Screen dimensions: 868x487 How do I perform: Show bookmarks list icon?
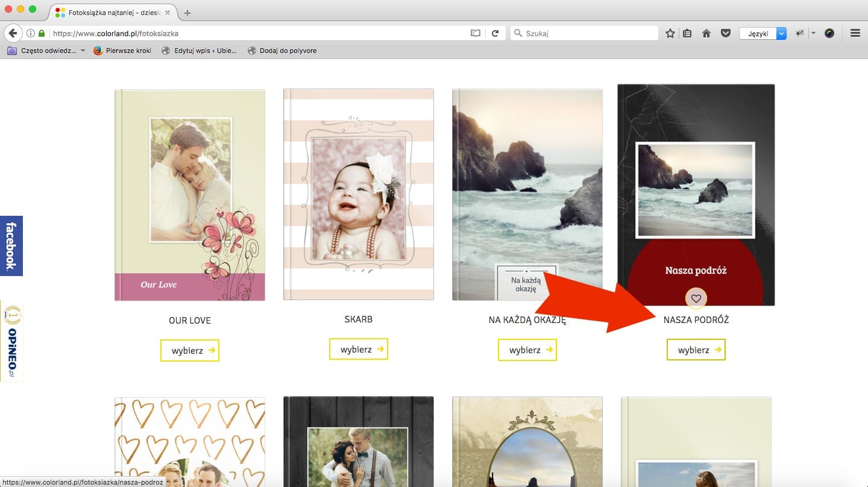(x=688, y=34)
